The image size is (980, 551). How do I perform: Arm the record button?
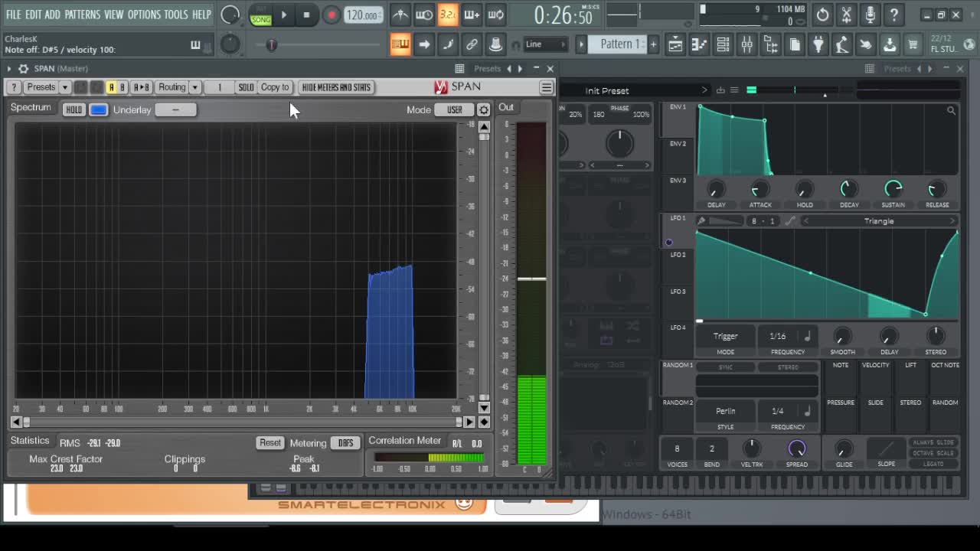click(x=332, y=15)
